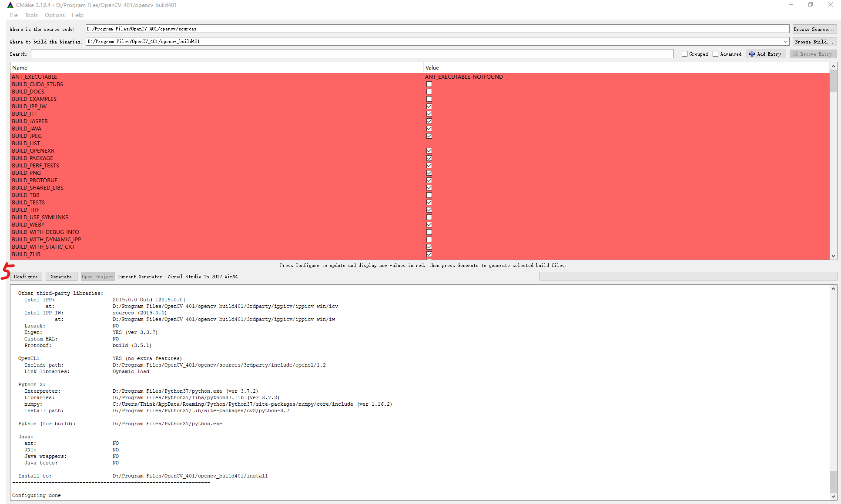Check the BUILD_EXAMPLES option

[429, 99]
